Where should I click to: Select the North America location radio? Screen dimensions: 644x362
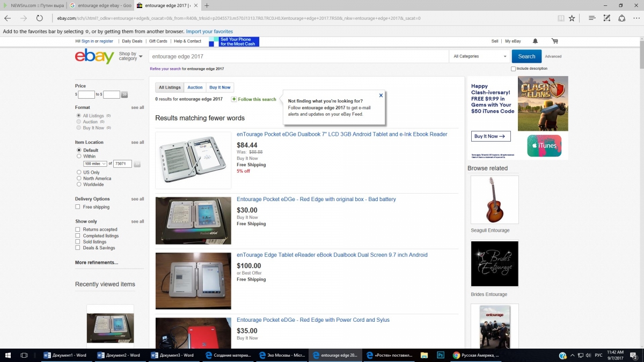pos(79,179)
